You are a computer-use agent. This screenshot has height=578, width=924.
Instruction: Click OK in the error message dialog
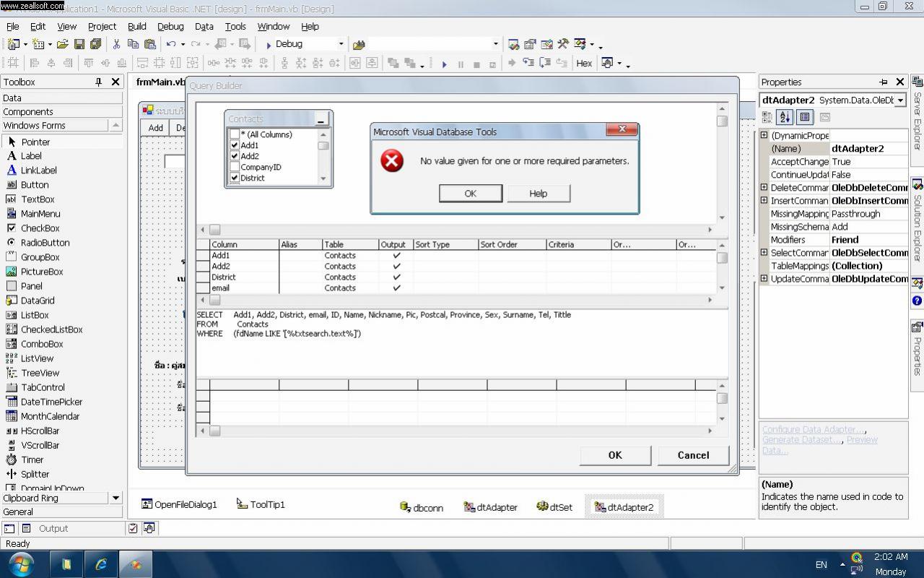[470, 193]
